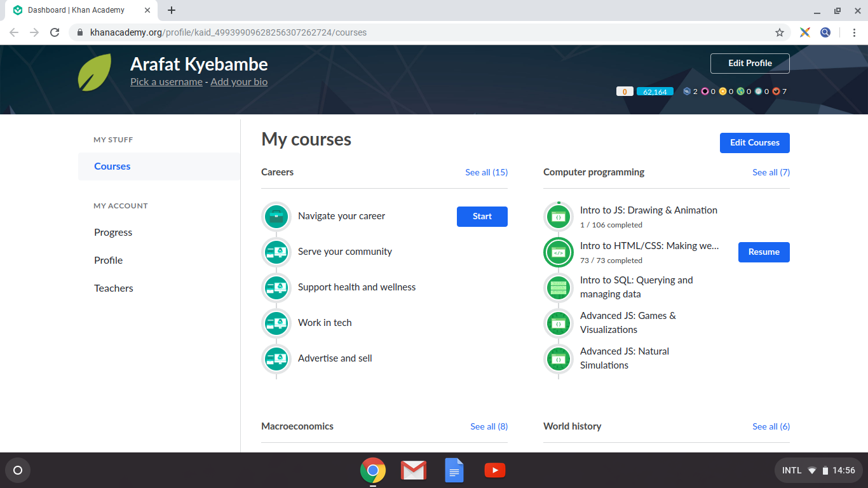Click the 62,164 energy points bar
Image resolution: width=868 pixels, height=488 pixels.
click(x=655, y=91)
